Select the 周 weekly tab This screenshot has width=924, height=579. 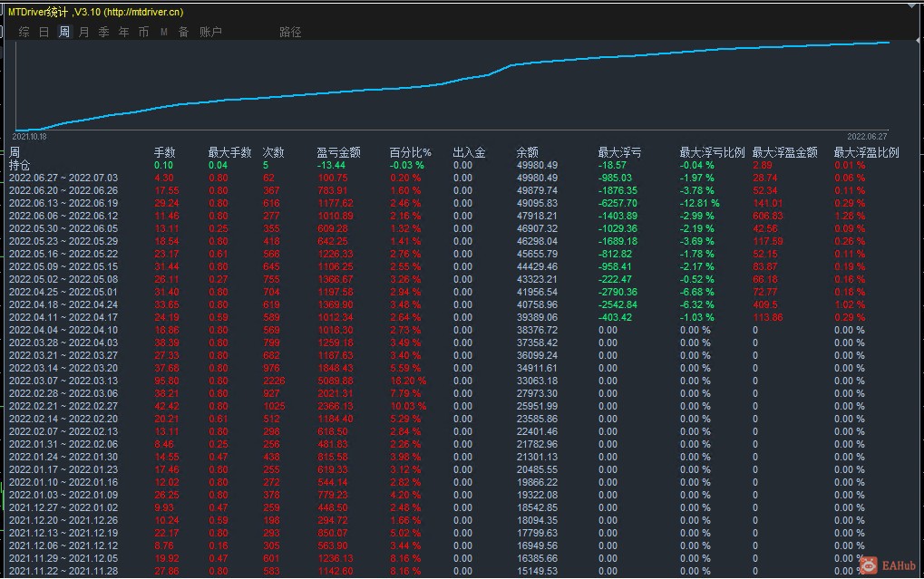click(x=64, y=32)
